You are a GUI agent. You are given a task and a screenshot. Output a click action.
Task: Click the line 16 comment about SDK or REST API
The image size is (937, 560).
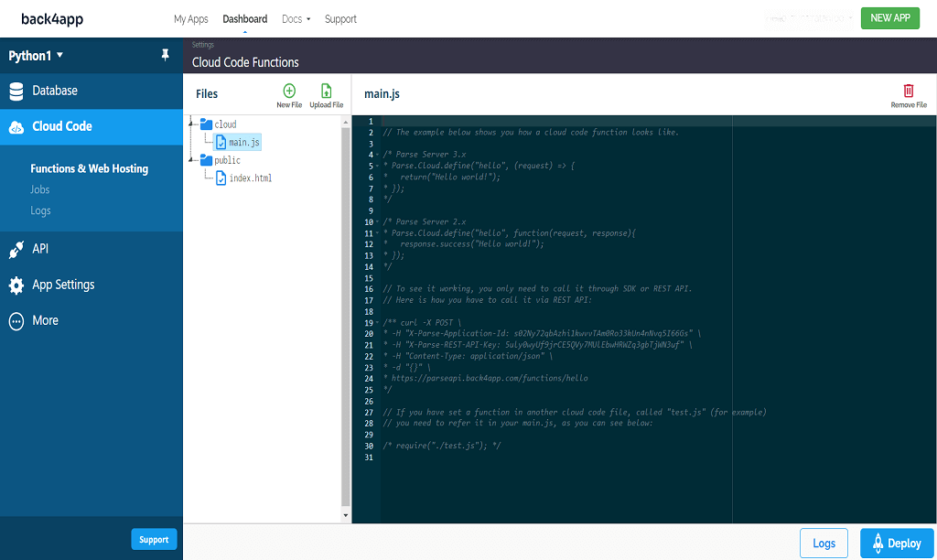point(537,288)
